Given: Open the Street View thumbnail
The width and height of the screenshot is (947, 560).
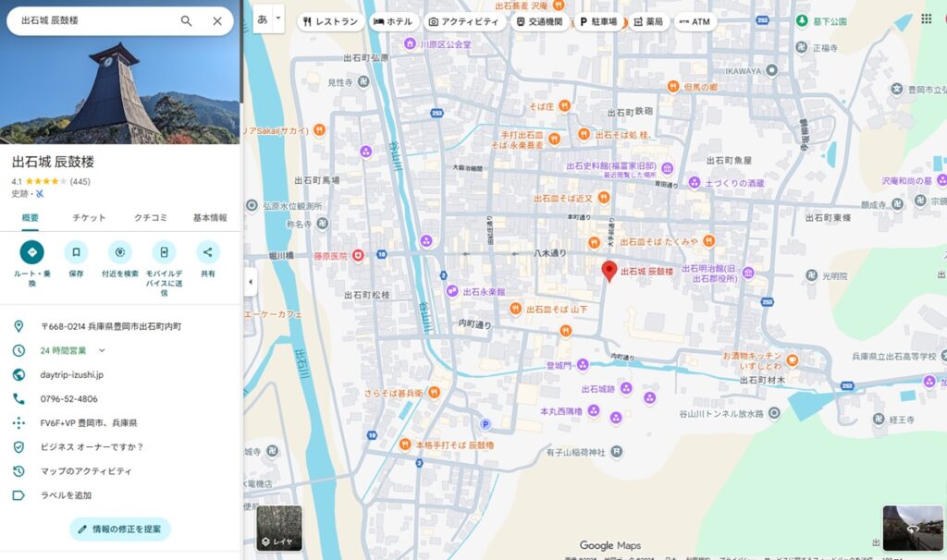Looking at the screenshot, I should 912,528.
